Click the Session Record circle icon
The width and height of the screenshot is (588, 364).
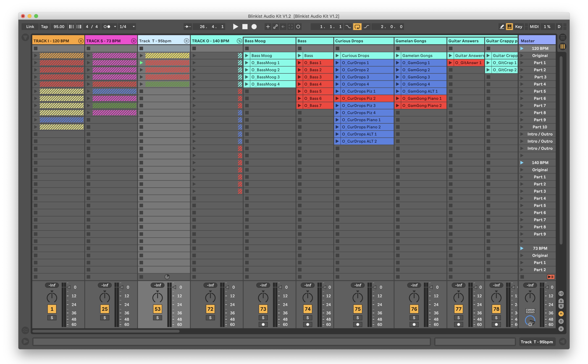[x=298, y=27]
